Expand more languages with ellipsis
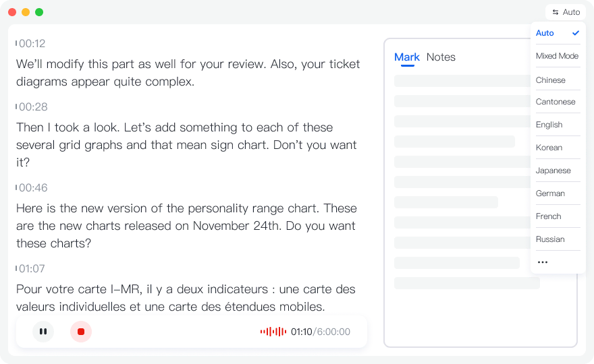Image resolution: width=594 pixels, height=364 pixels. 542,262
